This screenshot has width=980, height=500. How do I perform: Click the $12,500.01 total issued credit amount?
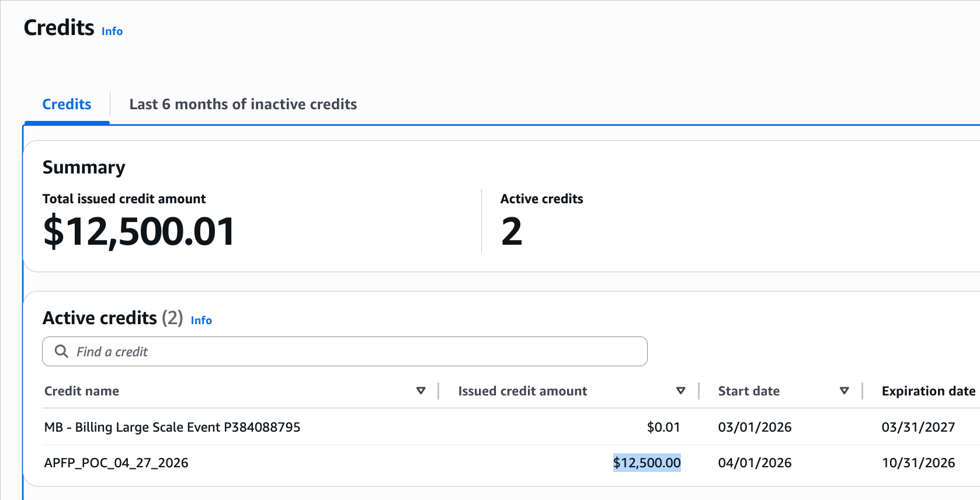[139, 231]
